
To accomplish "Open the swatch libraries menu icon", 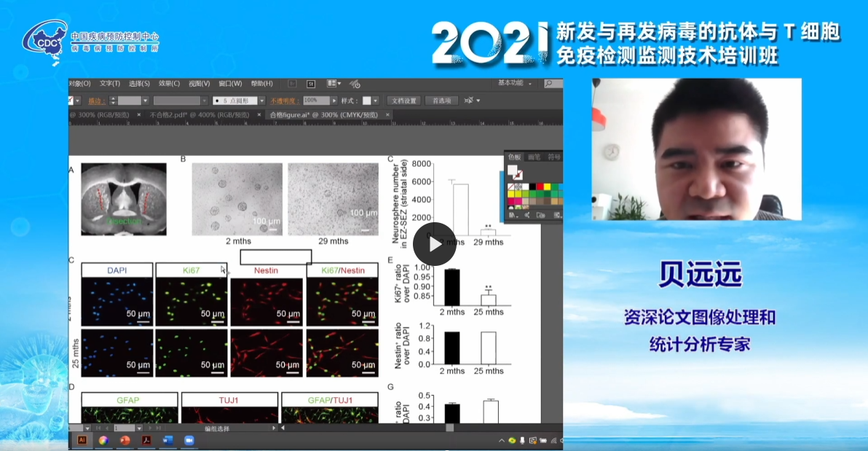I will (x=513, y=215).
